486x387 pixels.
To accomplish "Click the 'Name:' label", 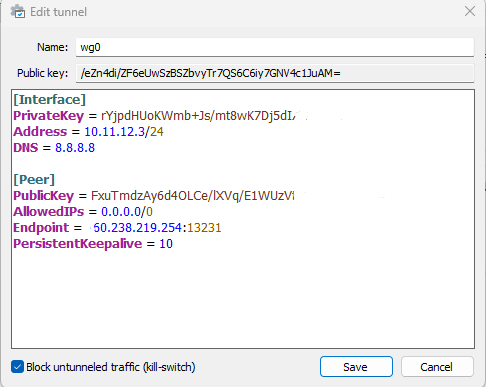I will pos(52,47).
